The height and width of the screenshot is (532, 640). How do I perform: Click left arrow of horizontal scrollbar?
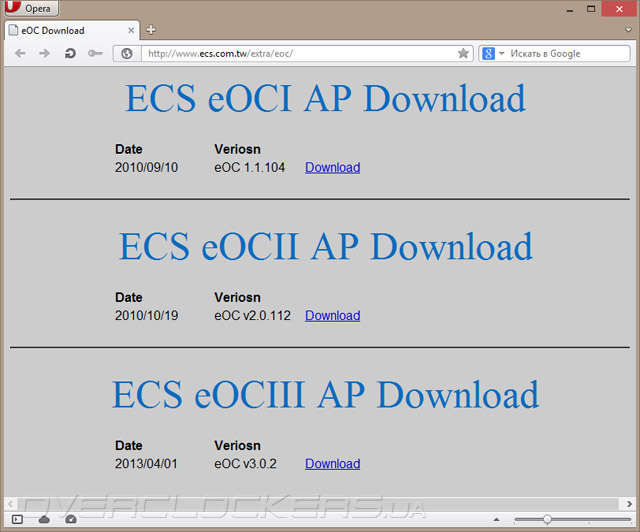click(11, 504)
